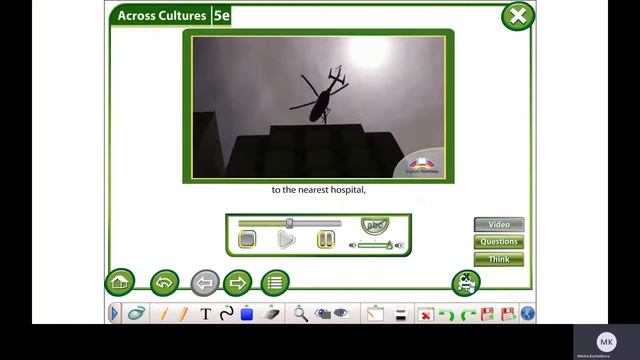Click the eye-with-camera spotlight tool
This screenshot has width=640, height=360.
(323, 313)
